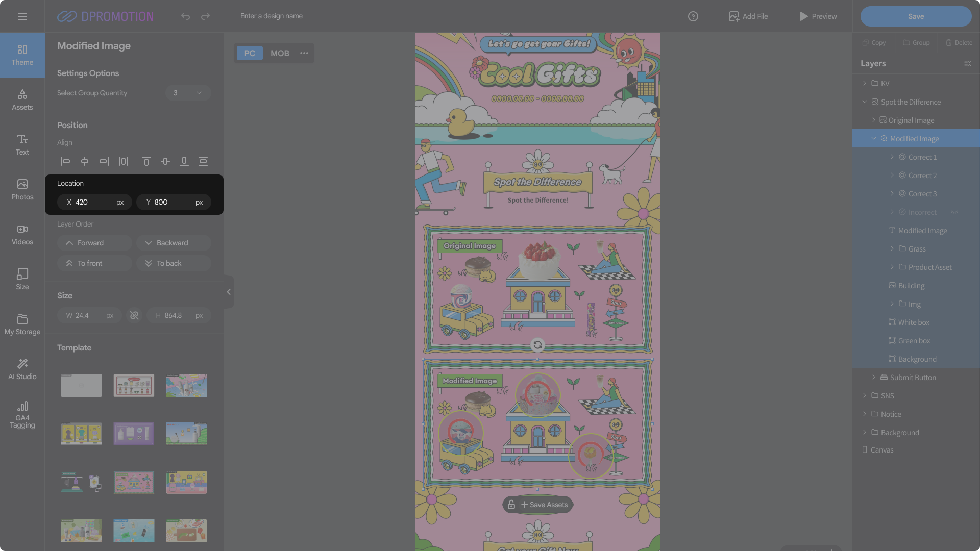Expand the KV layer folder
The width and height of the screenshot is (980, 551).
(x=864, y=83)
